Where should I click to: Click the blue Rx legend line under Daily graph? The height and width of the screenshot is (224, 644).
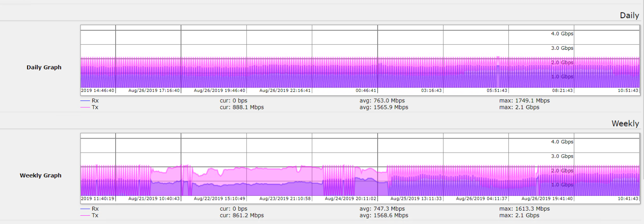pos(85,101)
